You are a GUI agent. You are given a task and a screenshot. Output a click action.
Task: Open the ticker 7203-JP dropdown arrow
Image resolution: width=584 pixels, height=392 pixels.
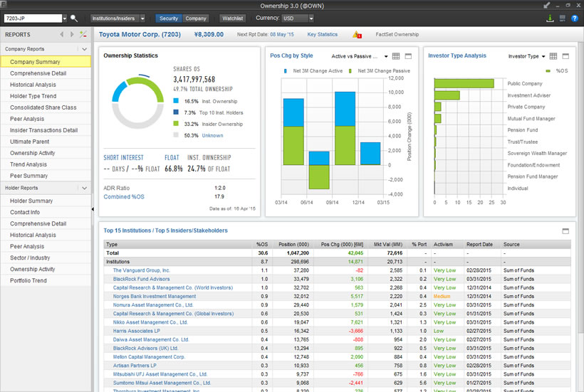(64, 18)
